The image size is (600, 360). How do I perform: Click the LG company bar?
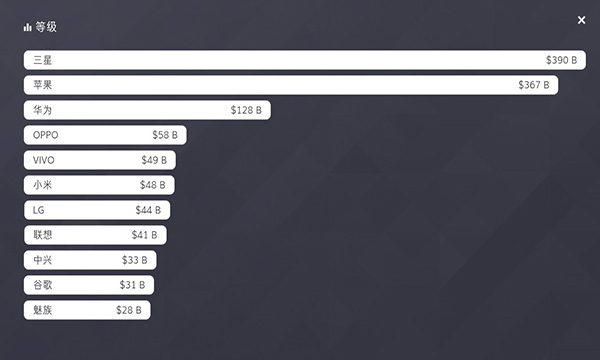(97, 210)
